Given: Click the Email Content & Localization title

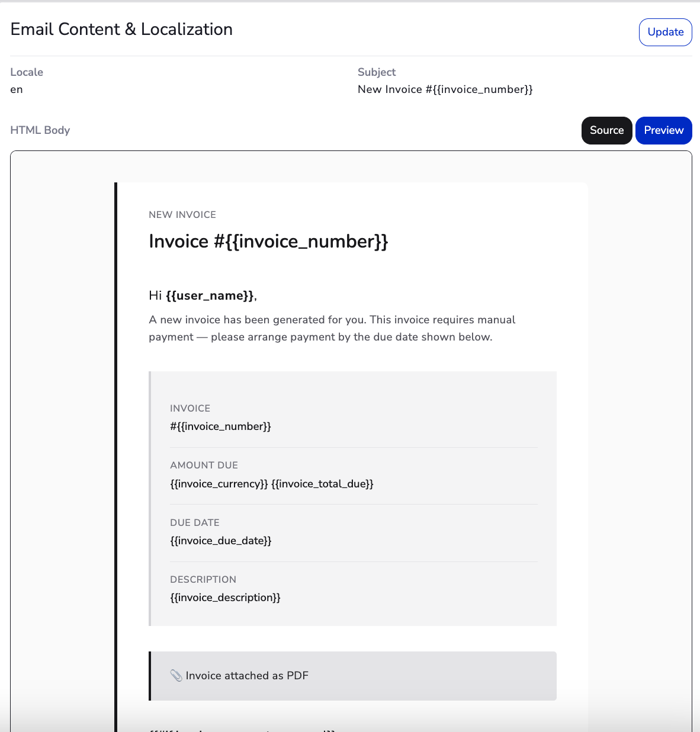Looking at the screenshot, I should point(121,30).
